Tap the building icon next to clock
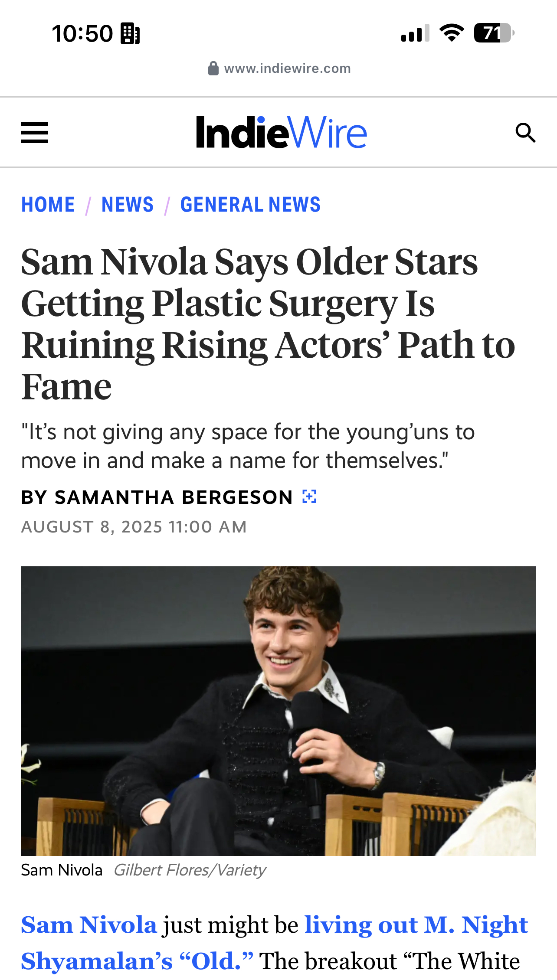Image resolution: width=557 pixels, height=980 pixels. click(x=130, y=33)
